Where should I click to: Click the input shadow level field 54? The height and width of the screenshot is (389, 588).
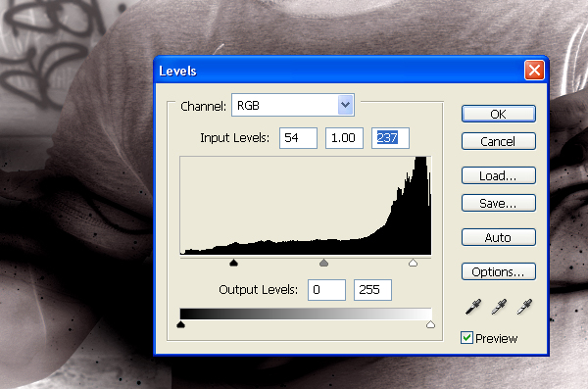tap(298, 138)
